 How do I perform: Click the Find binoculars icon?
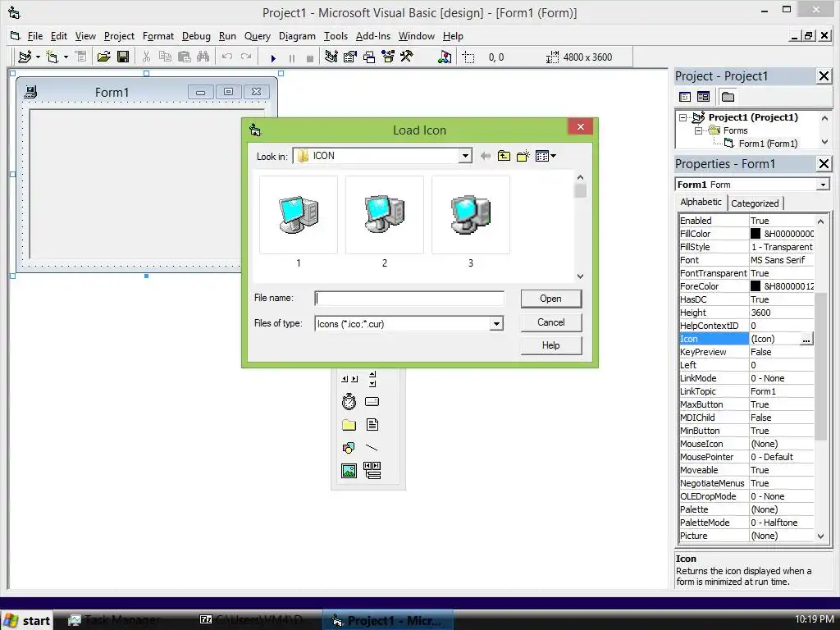coord(203,57)
